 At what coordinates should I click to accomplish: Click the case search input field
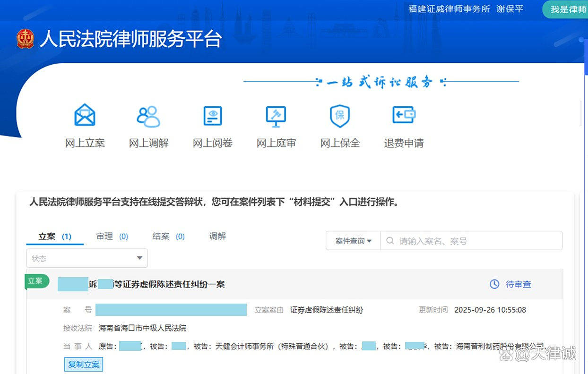point(473,240)
